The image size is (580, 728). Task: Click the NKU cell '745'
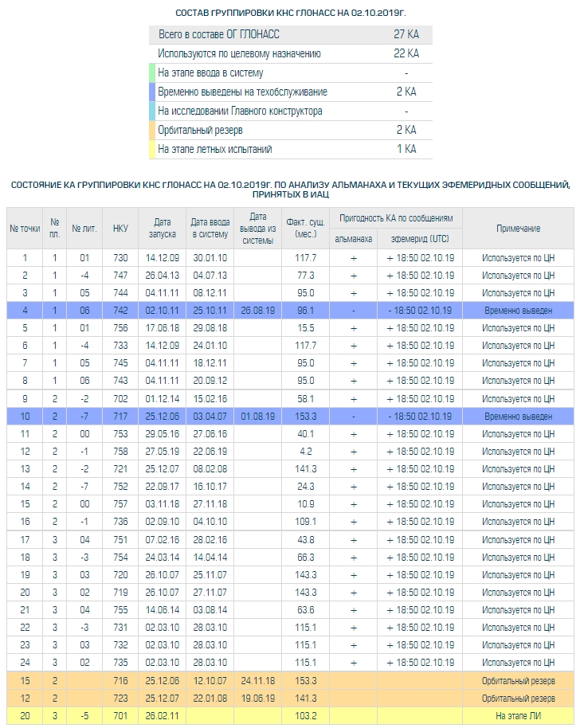click(x=120, y=363)
